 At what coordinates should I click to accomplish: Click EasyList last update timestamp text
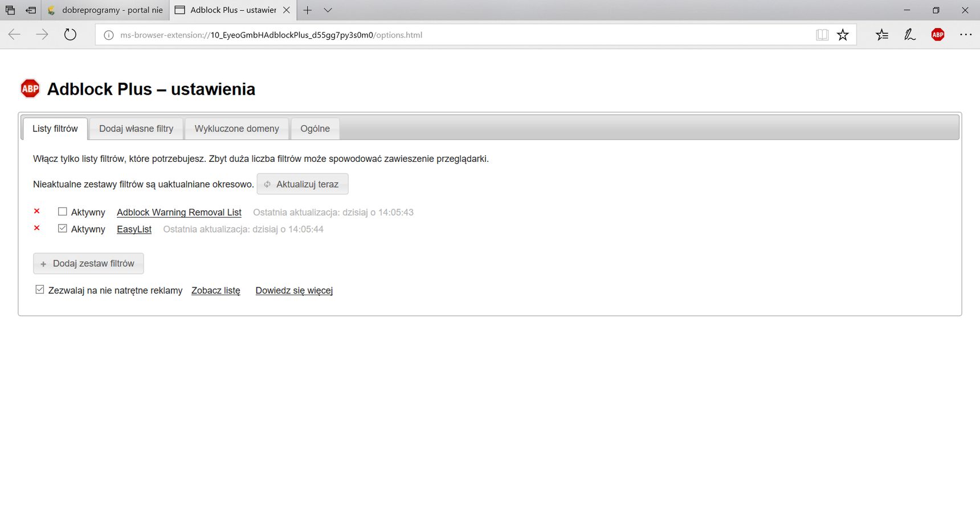tap(243, 229)
